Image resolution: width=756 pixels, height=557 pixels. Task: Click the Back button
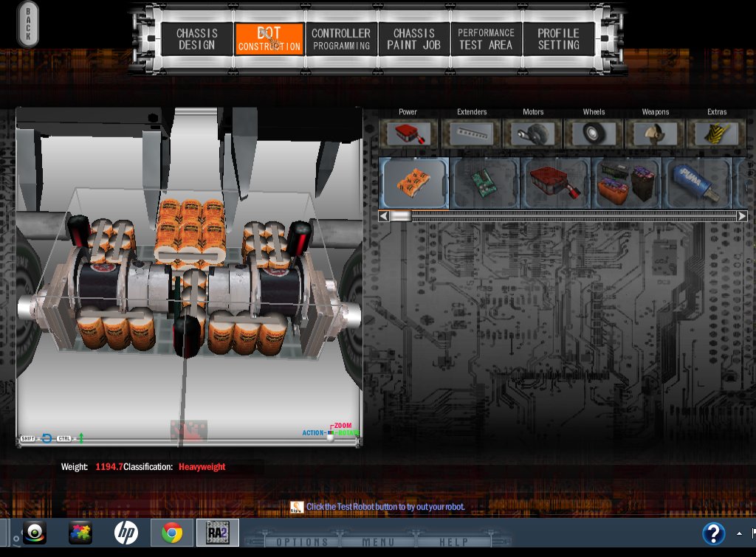[x=28, y=24]
